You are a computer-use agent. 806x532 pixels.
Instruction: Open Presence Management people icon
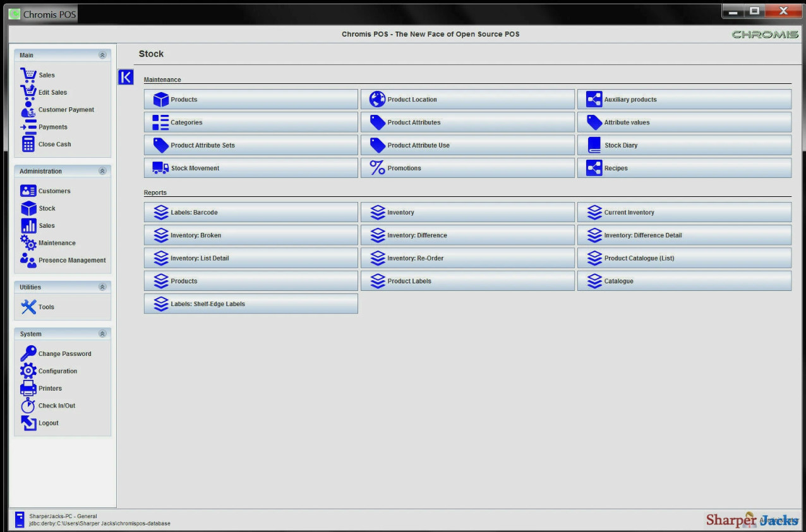[28, 260]
